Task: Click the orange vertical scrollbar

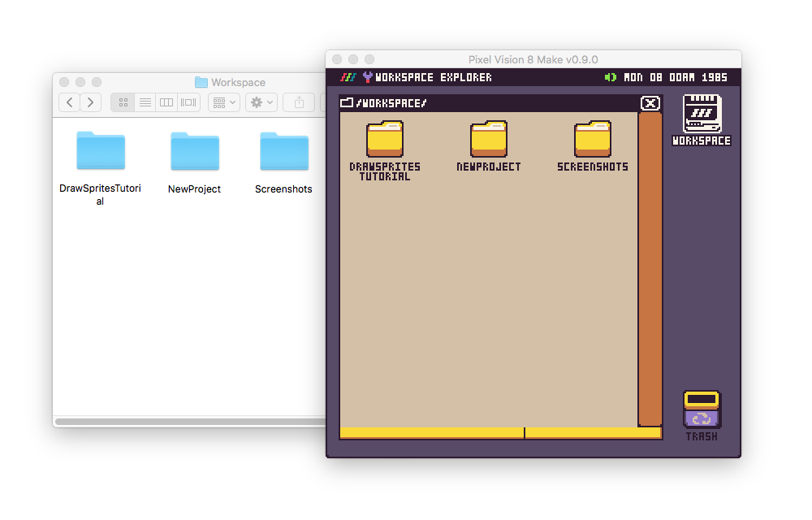Action: point(650,269)
